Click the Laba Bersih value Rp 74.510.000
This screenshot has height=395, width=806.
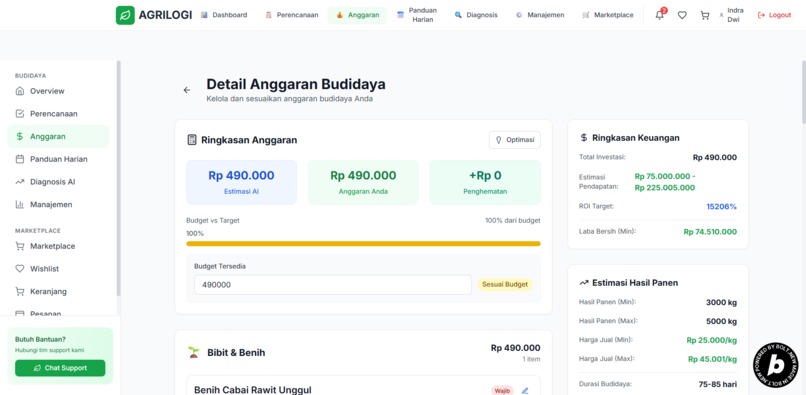coord(710,232)
